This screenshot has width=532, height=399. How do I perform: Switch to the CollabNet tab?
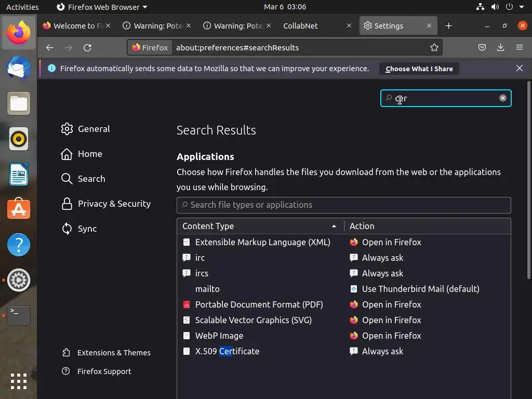pos(300,26)
